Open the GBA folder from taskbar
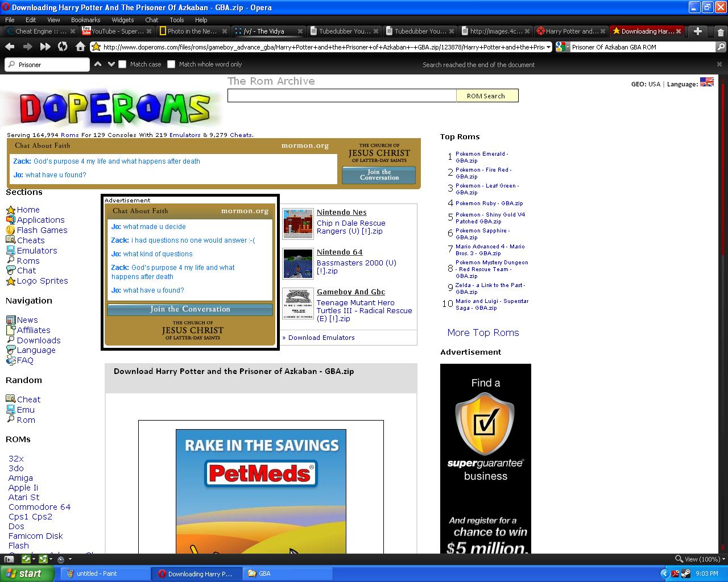728x582 pixels. point(287,573)
